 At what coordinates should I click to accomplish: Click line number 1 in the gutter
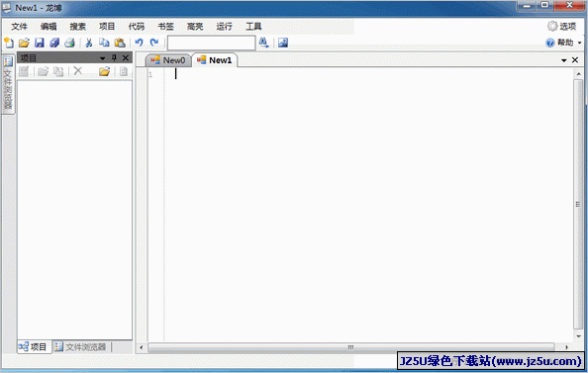pos(150,74)
